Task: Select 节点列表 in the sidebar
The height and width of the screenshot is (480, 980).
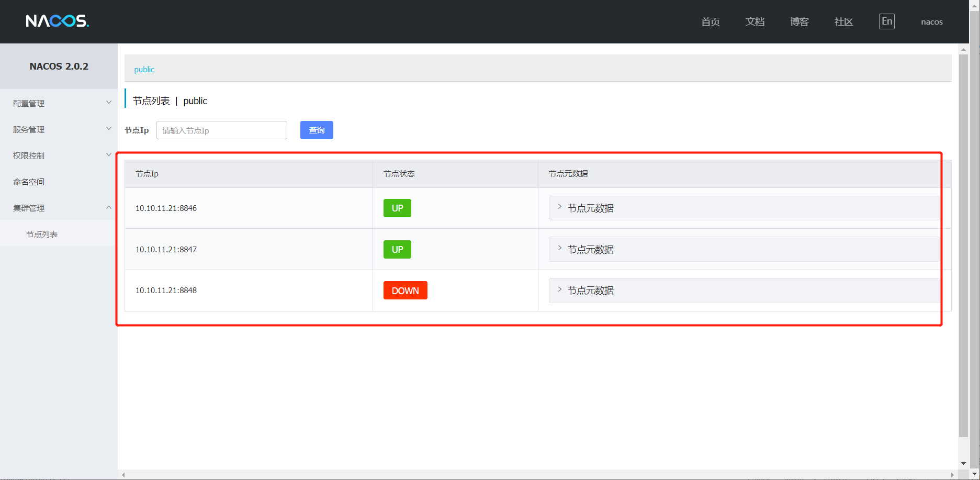Action: (x=59, y=234)
